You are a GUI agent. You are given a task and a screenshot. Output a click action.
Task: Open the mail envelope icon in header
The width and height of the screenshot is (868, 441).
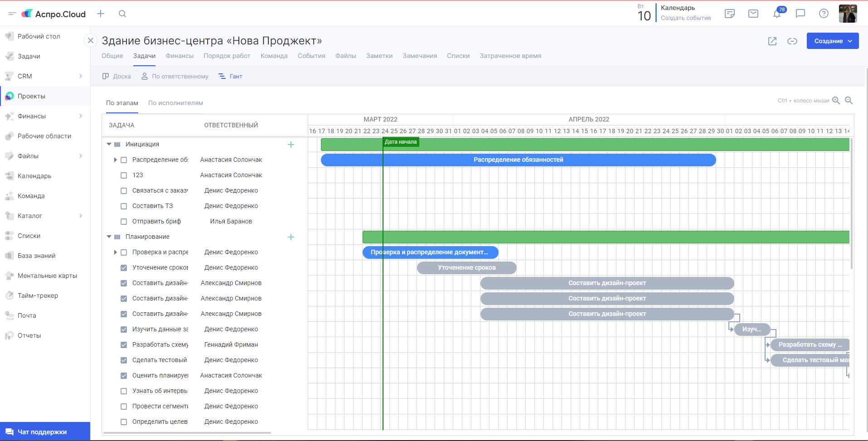[753, 14]
